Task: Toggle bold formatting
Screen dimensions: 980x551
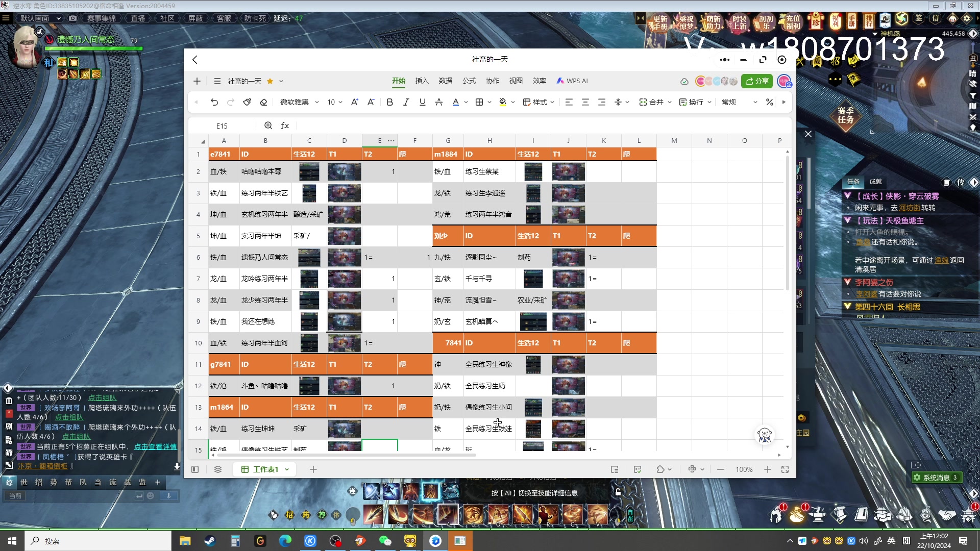Action: click(x=390, y=102)
